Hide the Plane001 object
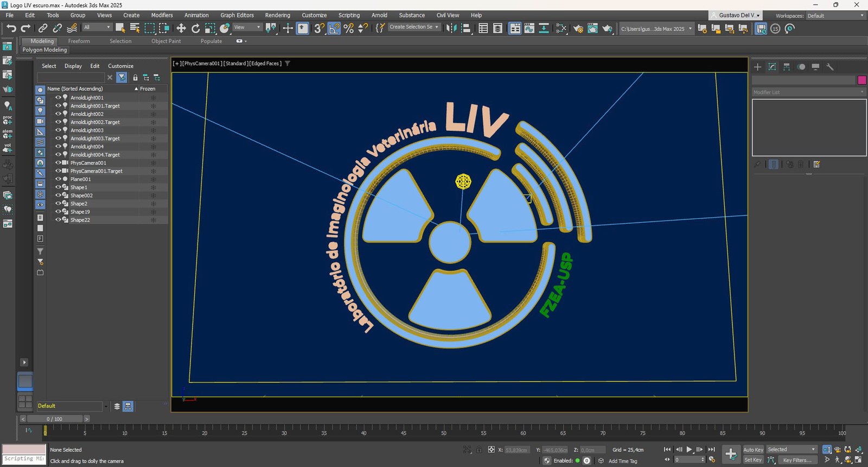The width and height of the screenshot is (868, 467). tap(58, 179)
